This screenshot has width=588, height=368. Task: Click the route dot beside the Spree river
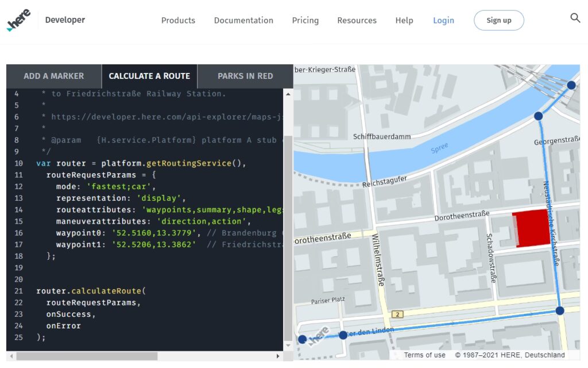538,116
